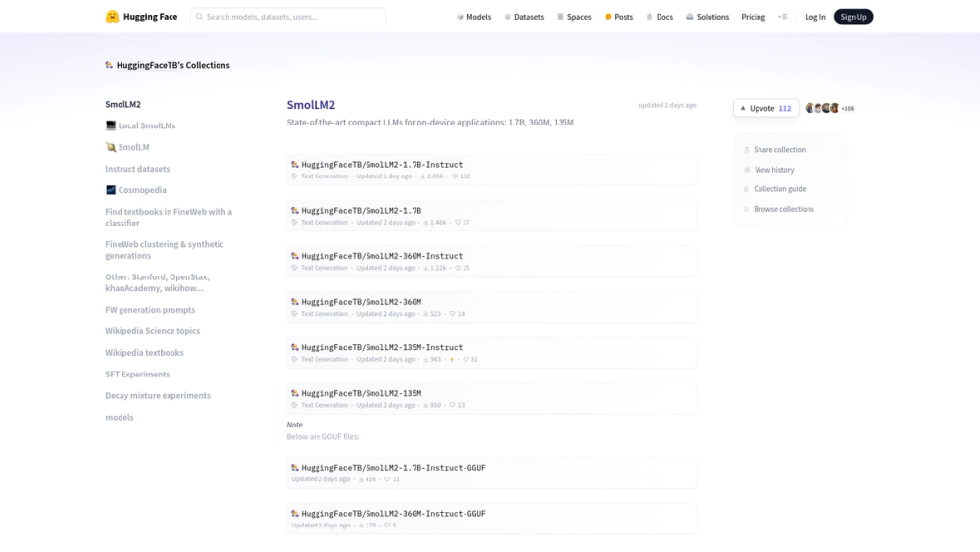
Task: Click the Log In link
Action: click(x=815, y=17)
